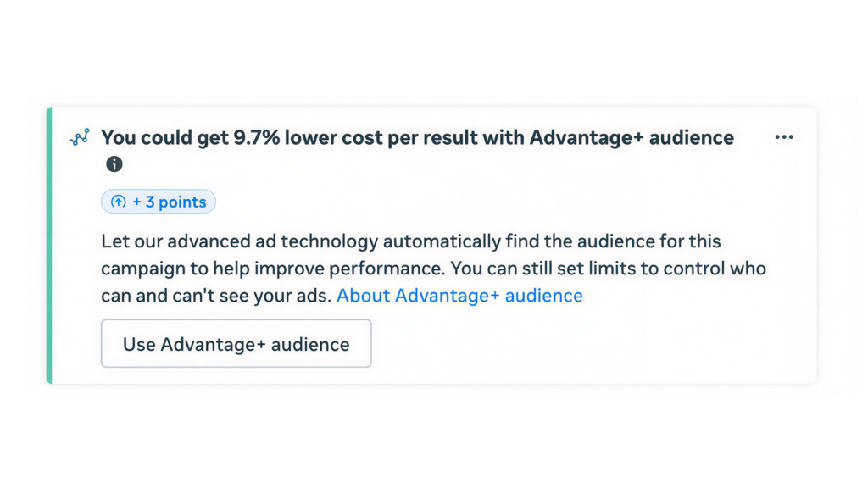868x488 pixels.
Task: Click the 'campaign to help improve performance' line
Action: point(272,269)
